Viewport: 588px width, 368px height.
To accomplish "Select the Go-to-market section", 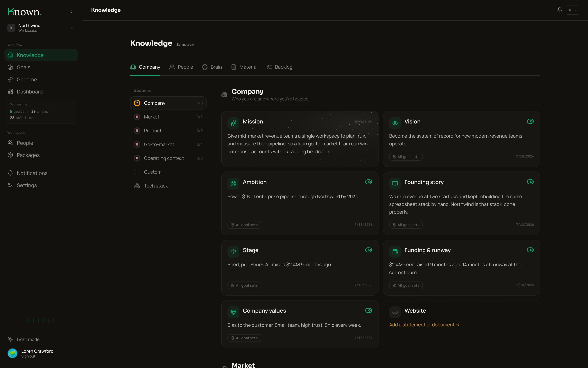I will pyautogui.click(x=168, y=144).
